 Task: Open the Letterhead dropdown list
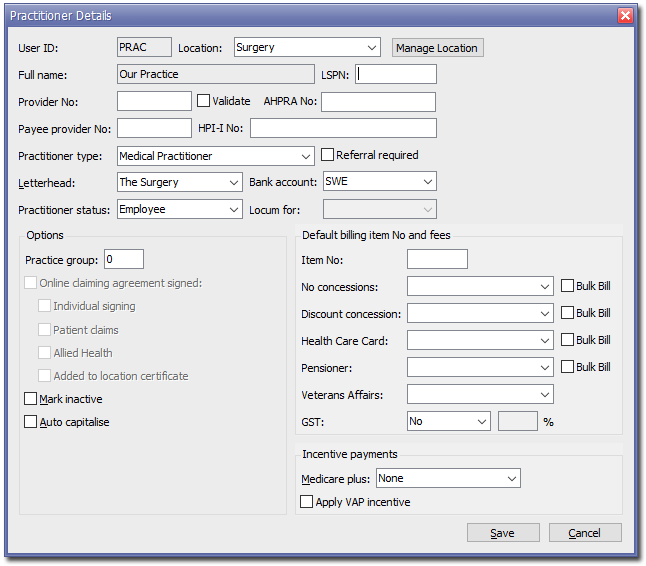click(180, 182)
